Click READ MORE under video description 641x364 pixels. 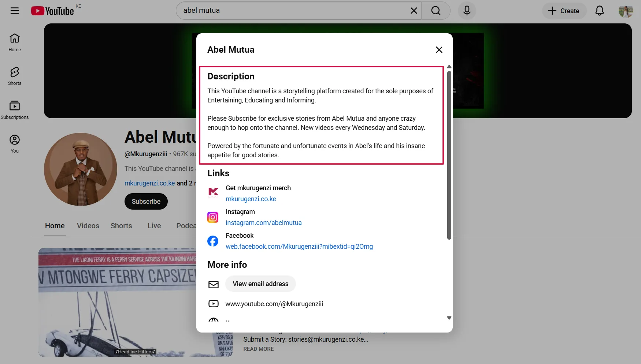259,349
